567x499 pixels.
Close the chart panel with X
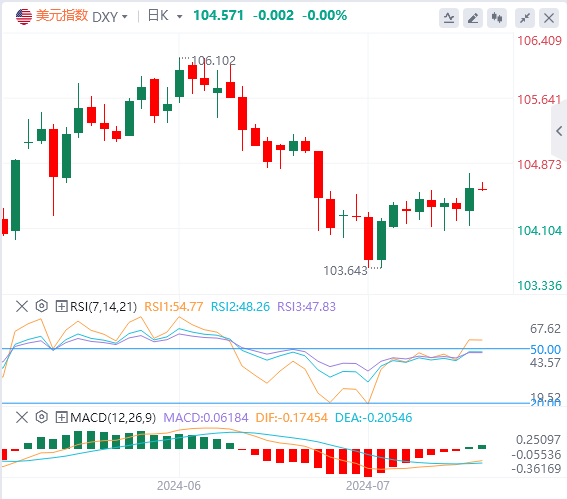point(549,18)
